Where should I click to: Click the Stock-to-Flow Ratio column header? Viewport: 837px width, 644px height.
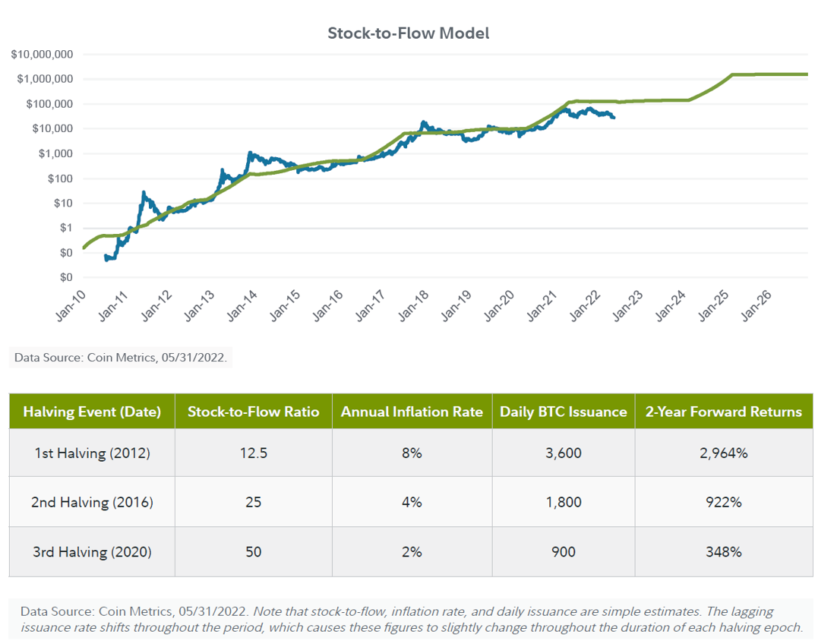click(x=254, y=412)
